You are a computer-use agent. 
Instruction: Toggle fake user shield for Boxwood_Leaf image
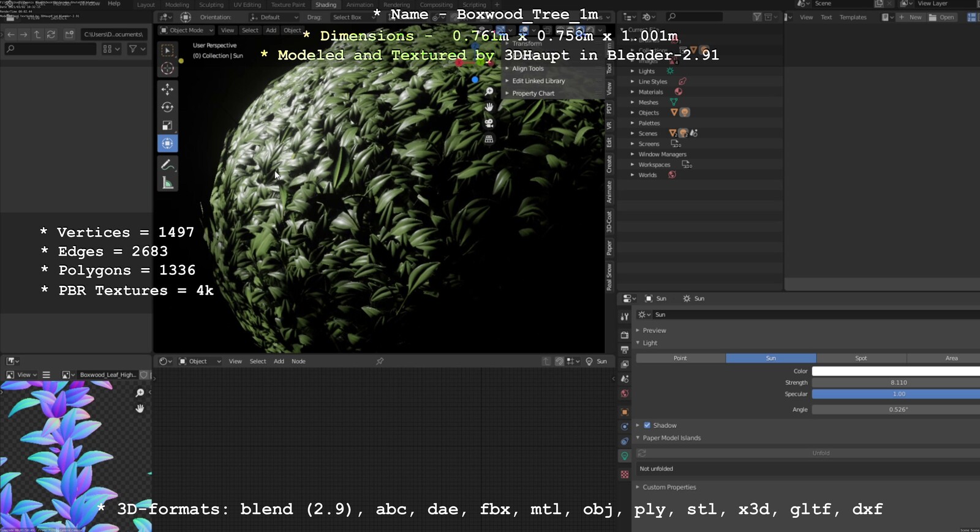[x=144, y=375]
